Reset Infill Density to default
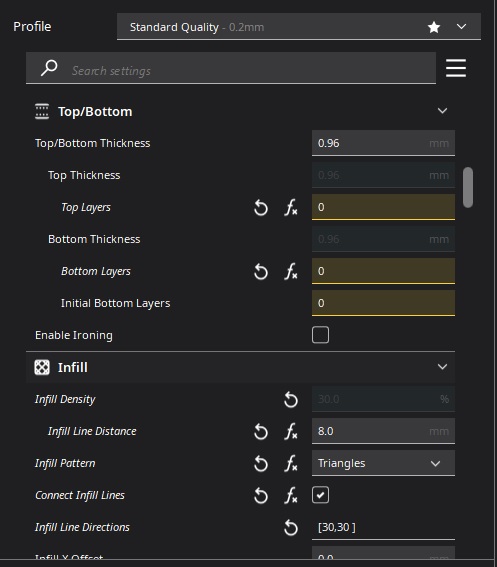 tap(291, 400)
